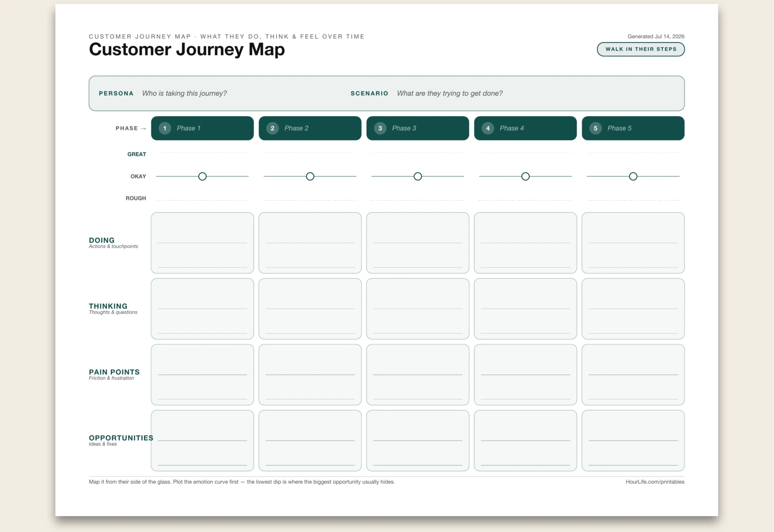Click the 'OKAY' emotion level label
Screen dimensions: 774x532
coord(138,177)
